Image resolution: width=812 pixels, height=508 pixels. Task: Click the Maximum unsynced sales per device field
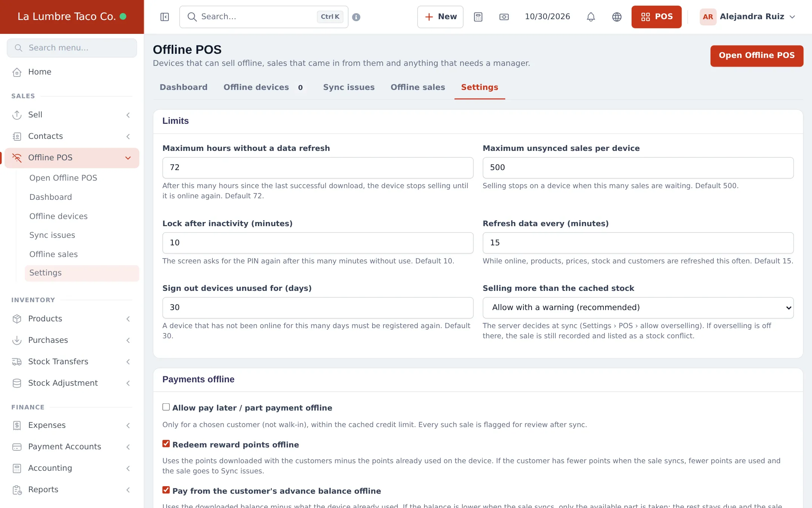(638, 168)
